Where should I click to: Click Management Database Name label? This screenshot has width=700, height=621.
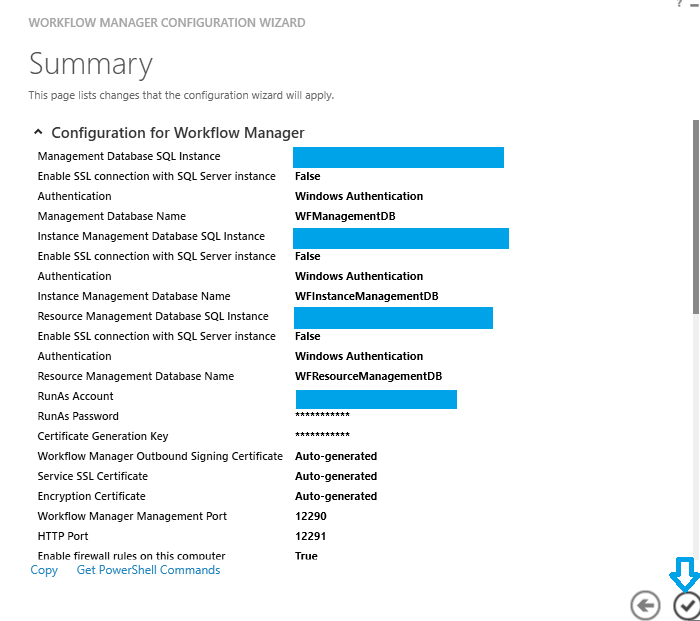point(112,216)
